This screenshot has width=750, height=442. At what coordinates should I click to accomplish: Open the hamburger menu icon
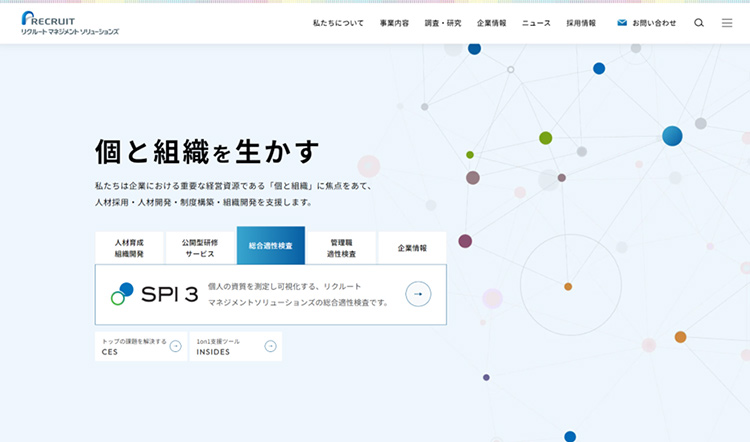point(727,23)
